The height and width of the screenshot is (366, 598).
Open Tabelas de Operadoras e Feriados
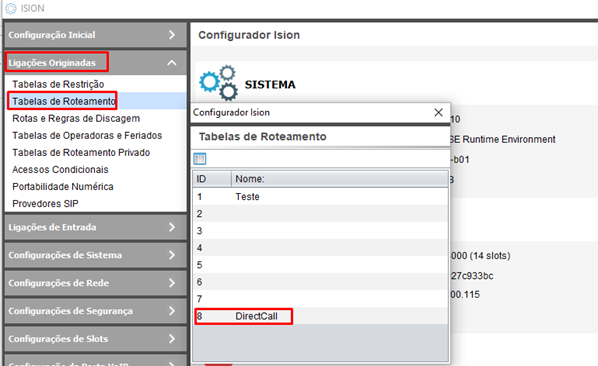coord(87,135)
